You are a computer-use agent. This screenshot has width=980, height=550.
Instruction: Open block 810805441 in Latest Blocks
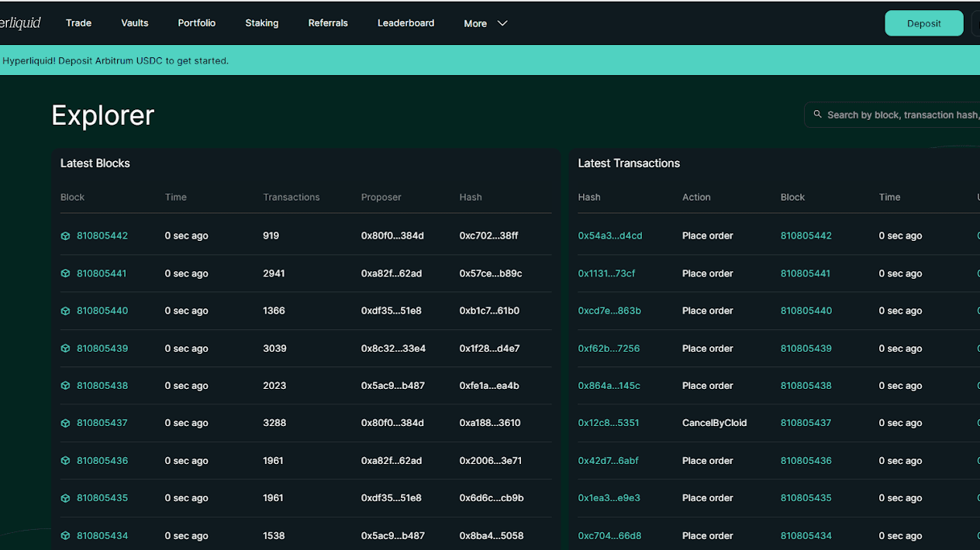102,273
